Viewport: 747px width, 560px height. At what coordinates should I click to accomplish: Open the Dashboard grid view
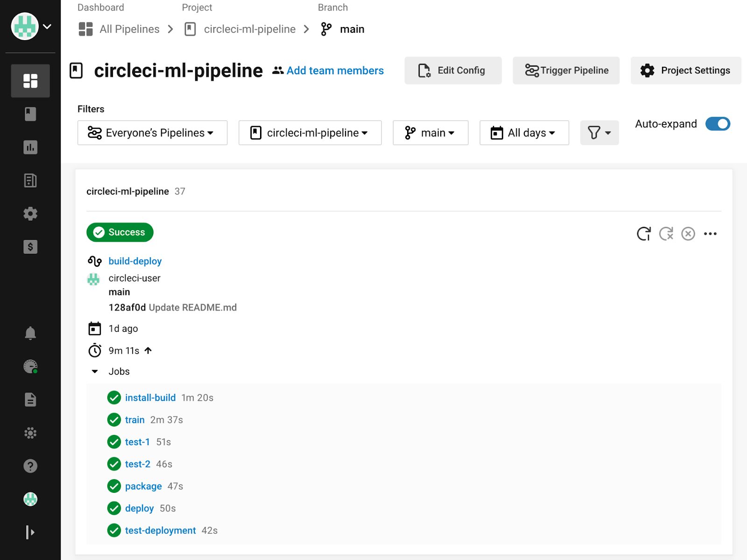point(31,81)
